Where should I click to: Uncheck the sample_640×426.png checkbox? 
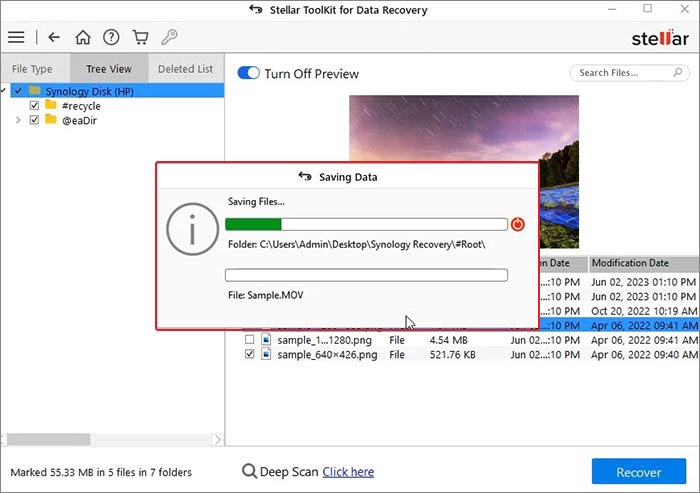pos(250,354)
